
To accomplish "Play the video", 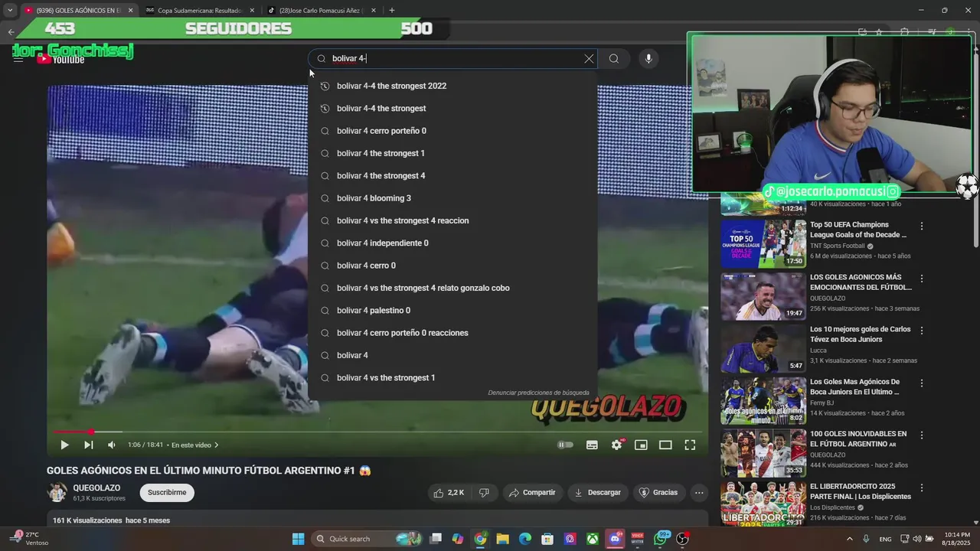I will pos(64,445).
